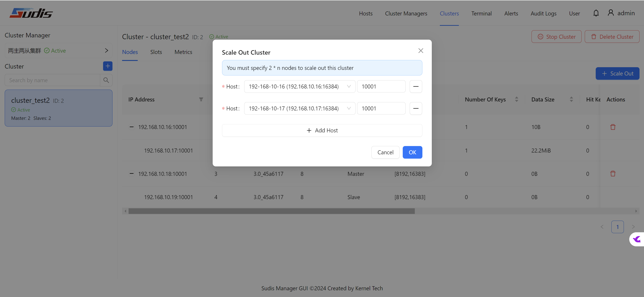644x297 pixels.
Task: Confirm scale out with OK
Action: coord(412,152)
